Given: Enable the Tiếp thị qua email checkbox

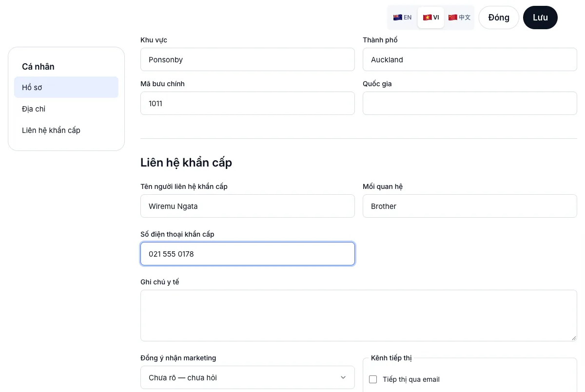Looking at the screenshot, I should click(x=373, y=379).
